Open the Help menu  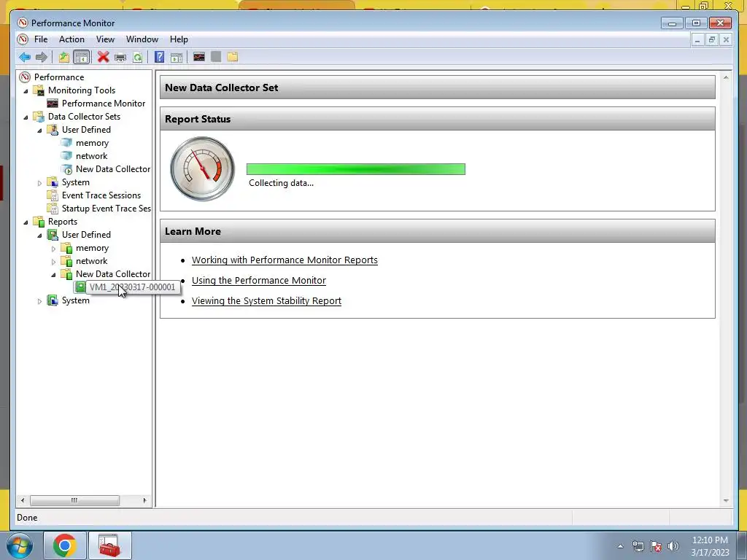coord(179,39)
